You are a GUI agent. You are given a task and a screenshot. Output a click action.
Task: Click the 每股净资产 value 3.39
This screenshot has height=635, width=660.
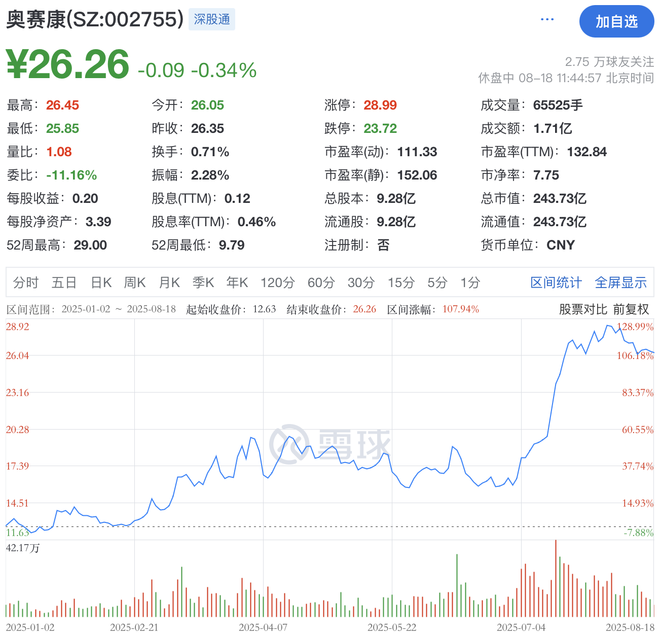[98, 222]
